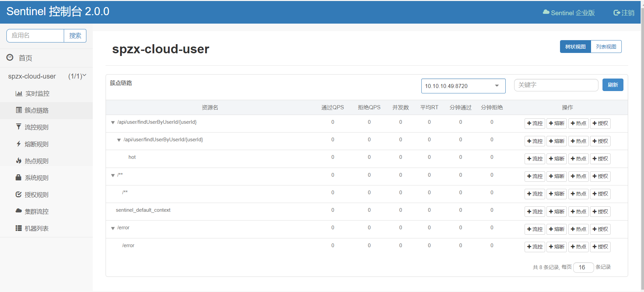
Task: Click the 熔断规则 lightning bolt icon
Action: point(19,144)
